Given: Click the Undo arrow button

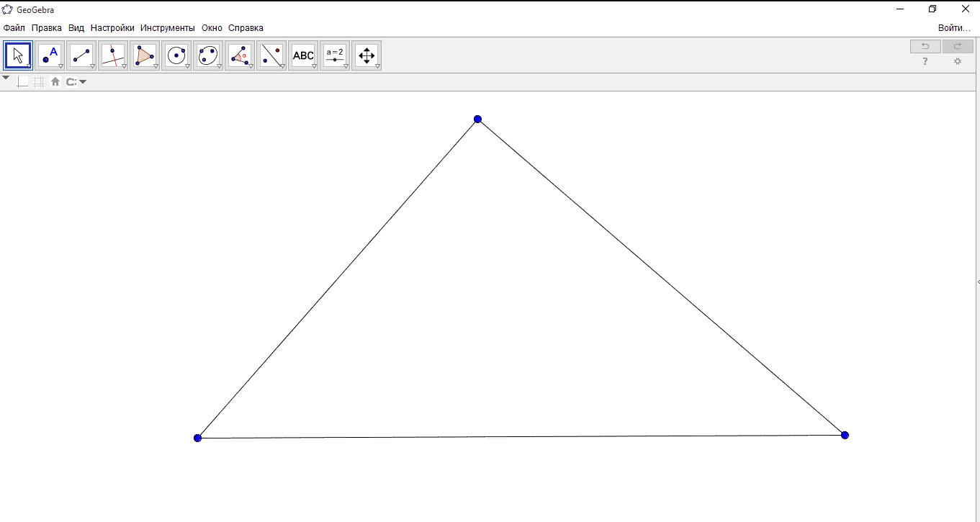Looking at the screenshot, I should (x=925, y=46).
